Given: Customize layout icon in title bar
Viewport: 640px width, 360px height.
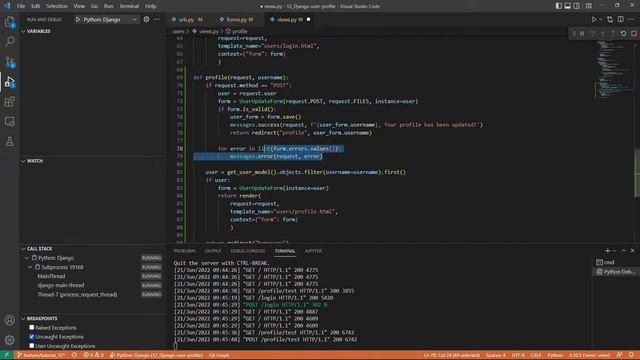Looking at the screenshot, I should coord(589,6).
